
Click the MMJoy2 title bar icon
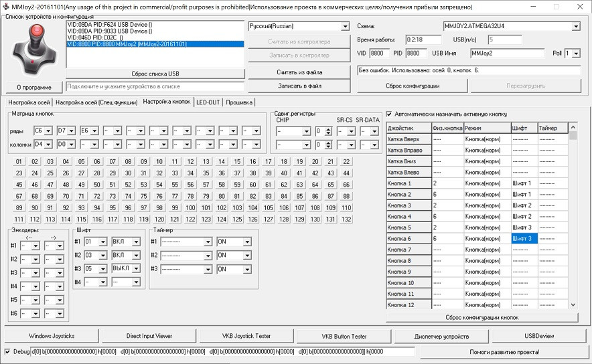click(6, 6)
